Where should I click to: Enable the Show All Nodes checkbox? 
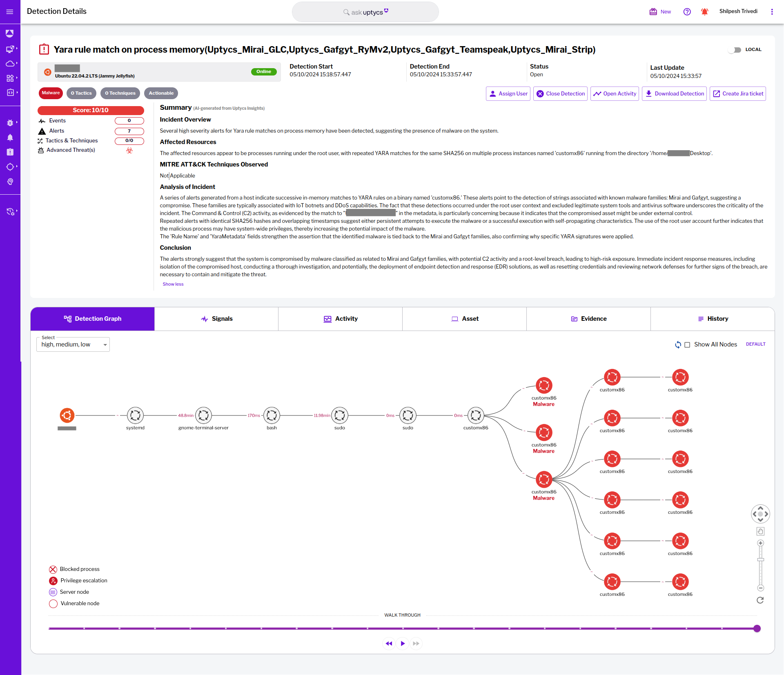click(687, 345)
